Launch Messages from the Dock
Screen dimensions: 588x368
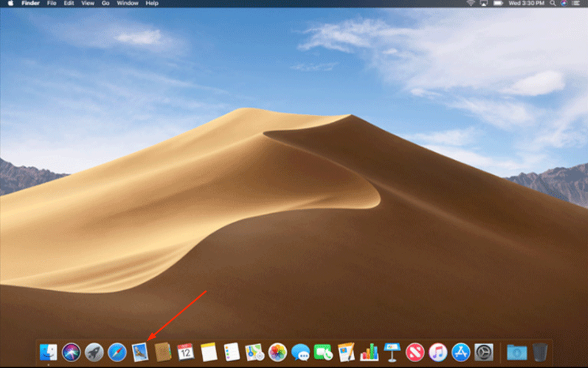300,353
